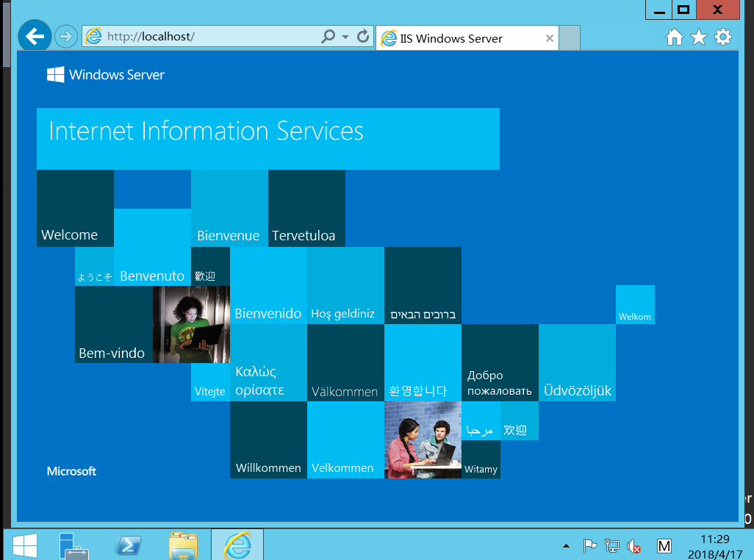Maximize the Internet Explorer window
This screenshot has width=754, height=560.
click(683, 10)
